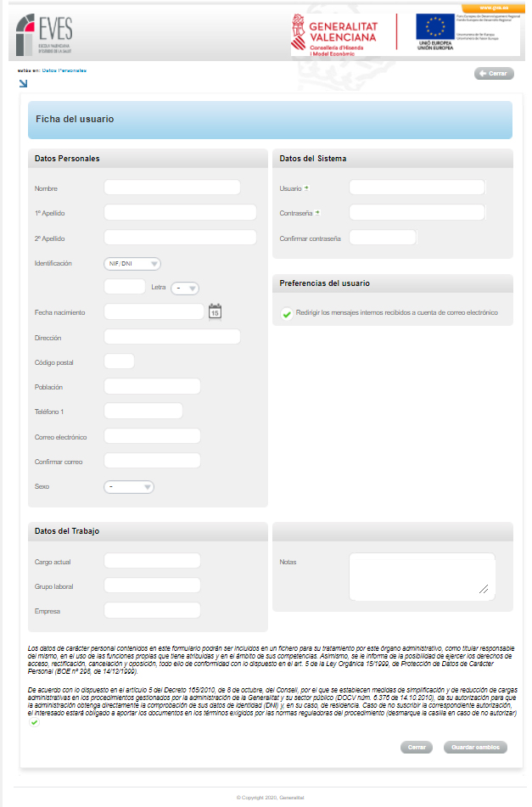Image resolution: width=532 pixels, height=807 pixels.
Task: Click the Datos Personales breadcrumb link
Action: coord(64,70)
